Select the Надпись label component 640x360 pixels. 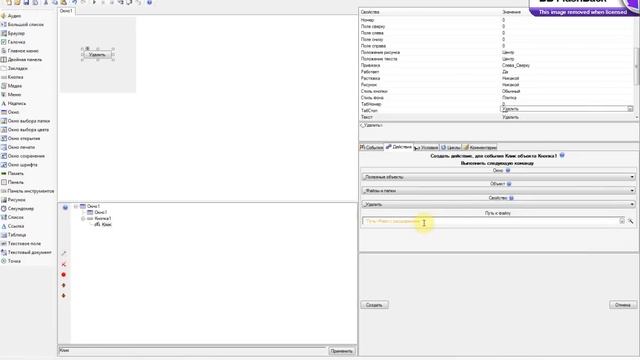(13, 104)
